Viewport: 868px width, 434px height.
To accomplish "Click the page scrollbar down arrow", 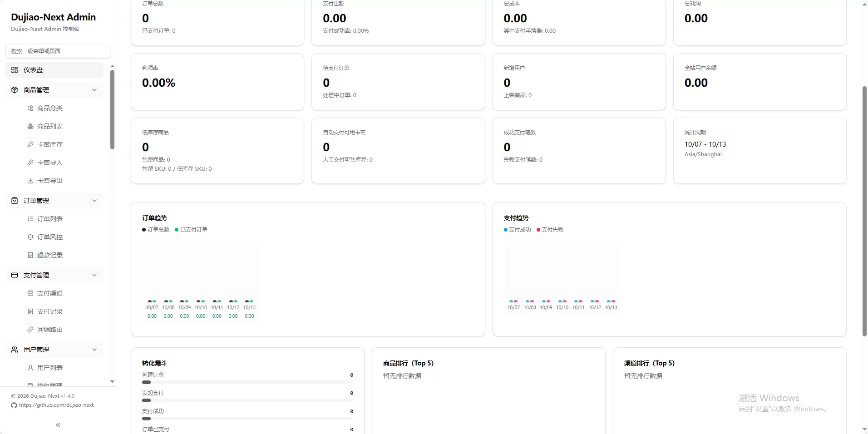I will coord(864,429).
